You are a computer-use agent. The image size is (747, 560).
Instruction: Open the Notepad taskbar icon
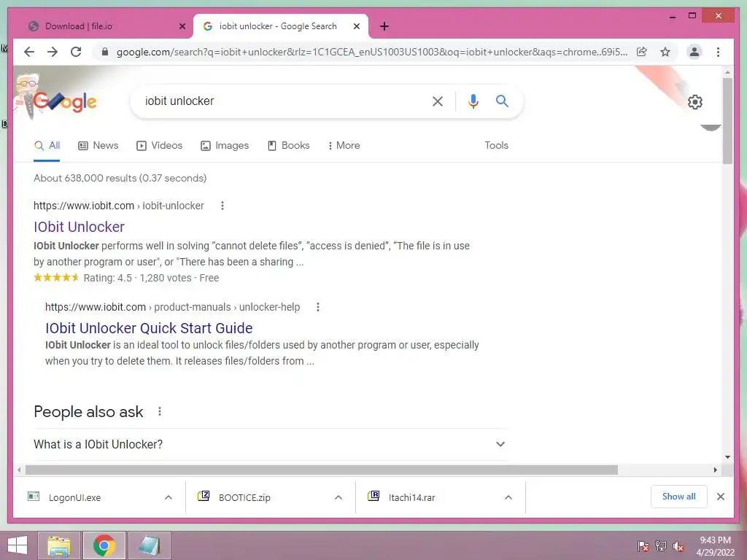pyautogui.click(x=149, y=545)
